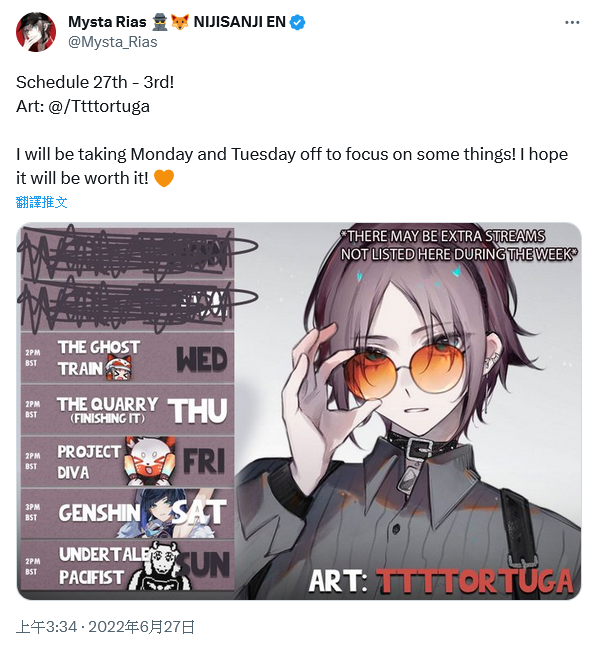Viewport: 598px width, 653px height.
Task: Click the Ghost Train WED schedule row
Action: click(x=127, y=358)
